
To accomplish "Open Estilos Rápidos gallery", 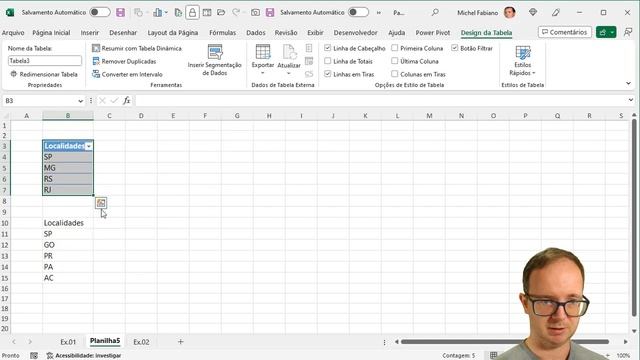I will (522, 60).
